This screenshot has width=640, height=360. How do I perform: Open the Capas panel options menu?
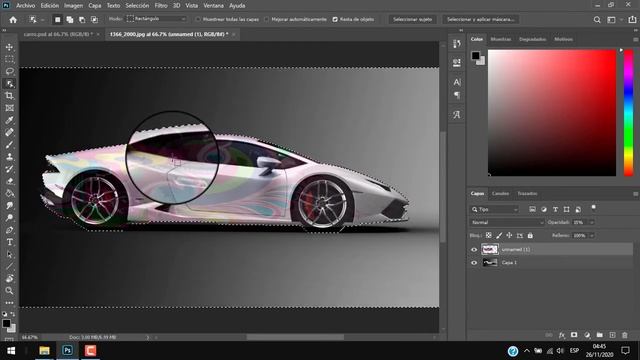click(x=635, y=194)
